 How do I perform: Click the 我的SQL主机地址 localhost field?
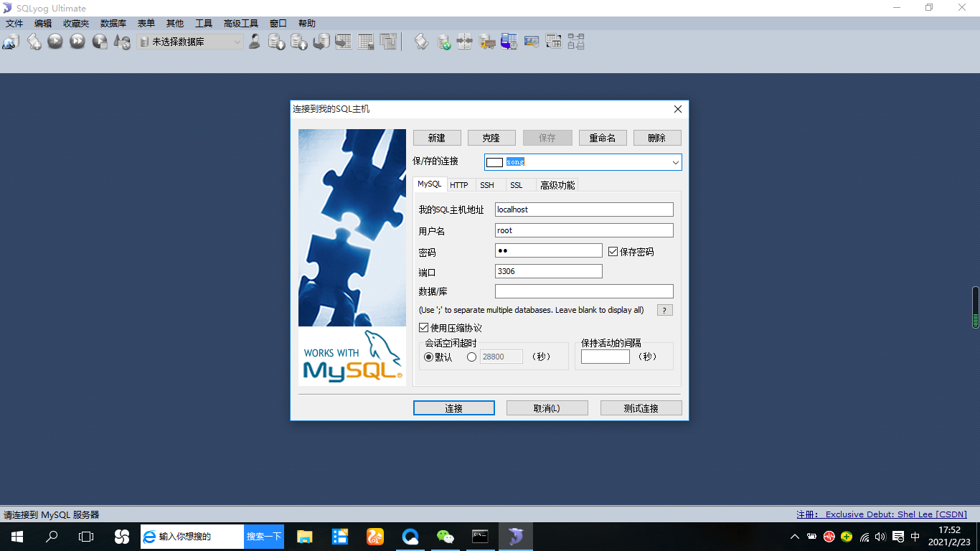pos(585,209)
